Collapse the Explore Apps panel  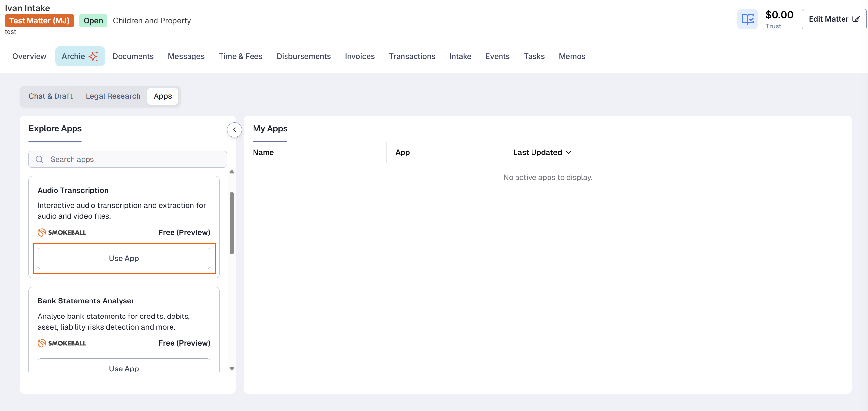pyautogui.click(x=234, y=129)
